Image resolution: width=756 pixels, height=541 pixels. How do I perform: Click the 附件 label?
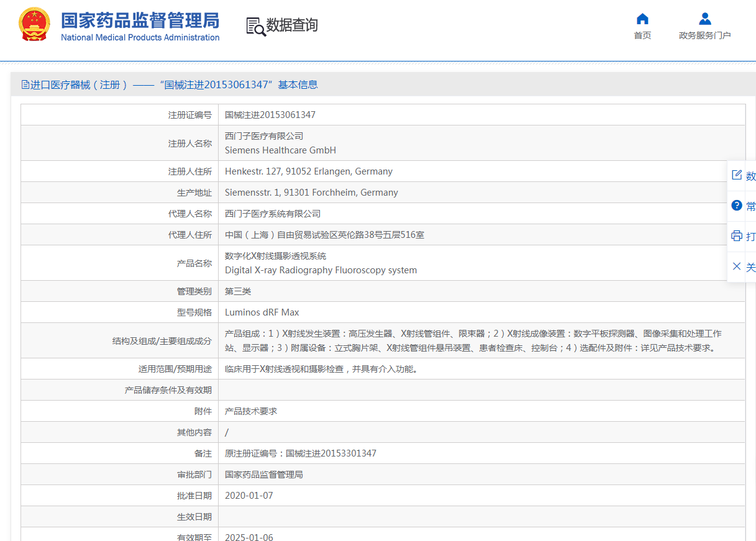pyautogui.click(x=203, y=411)
